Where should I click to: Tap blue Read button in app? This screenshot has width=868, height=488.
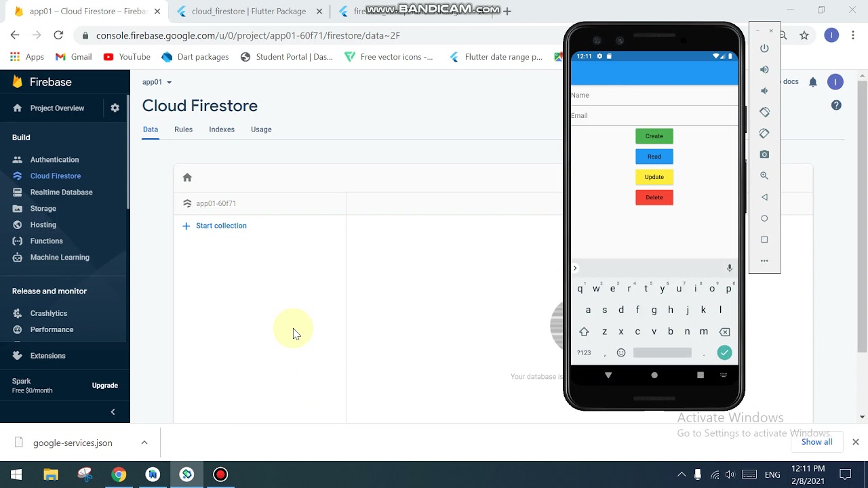click(654, 157)
